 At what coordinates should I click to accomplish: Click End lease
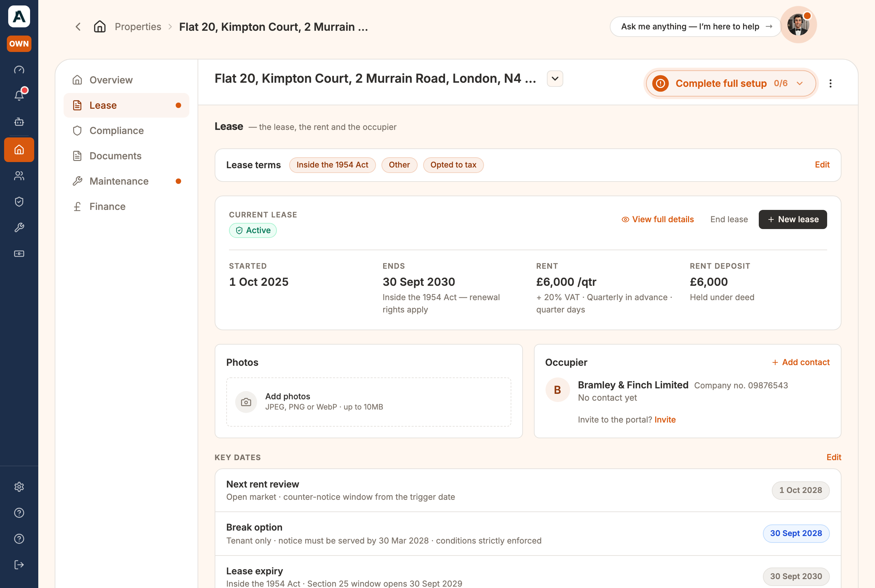point(729,219)
